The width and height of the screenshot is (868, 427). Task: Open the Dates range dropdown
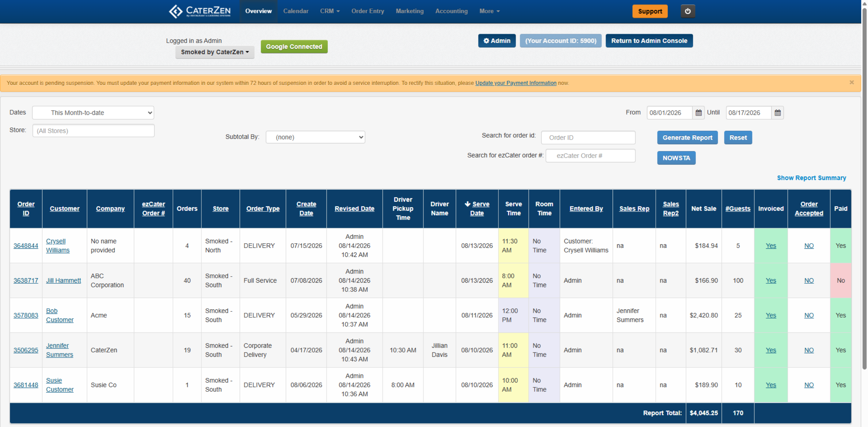coord(93,113)
